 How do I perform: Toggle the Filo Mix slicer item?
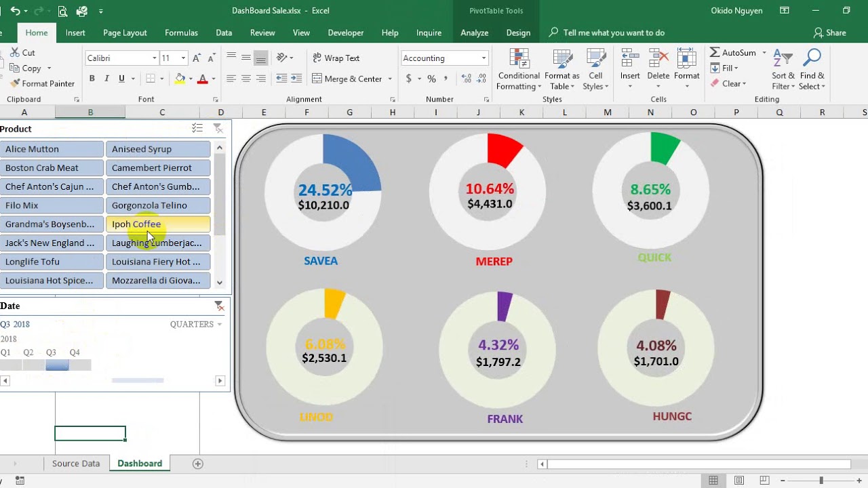52,205
